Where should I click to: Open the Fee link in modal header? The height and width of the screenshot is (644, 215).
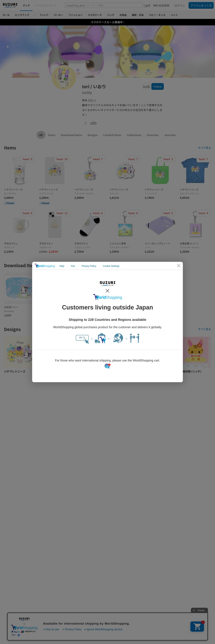pos(73,266)
